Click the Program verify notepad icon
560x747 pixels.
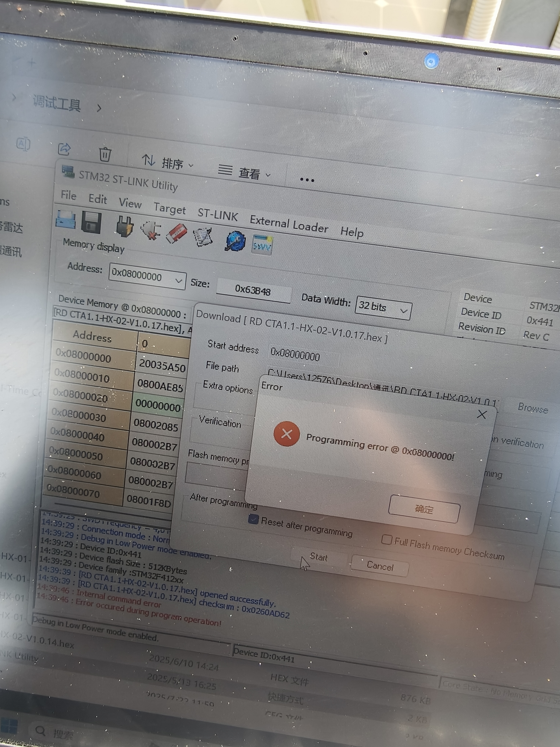click(x=203, y=237)
